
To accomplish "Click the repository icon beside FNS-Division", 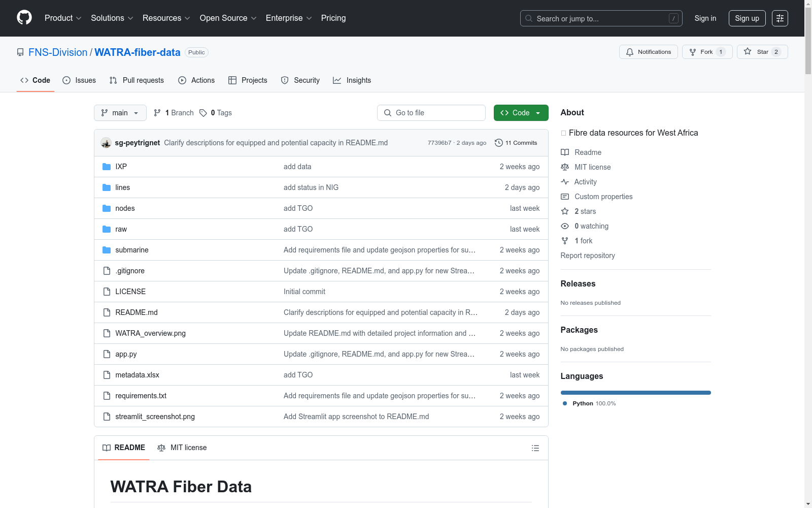I will tap(20, 52).
